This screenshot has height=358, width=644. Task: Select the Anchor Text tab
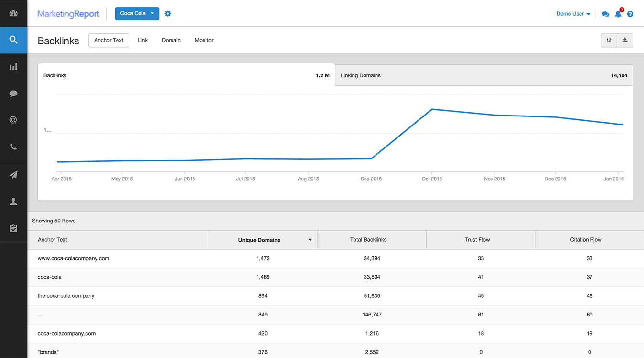[x=109, y=40]
